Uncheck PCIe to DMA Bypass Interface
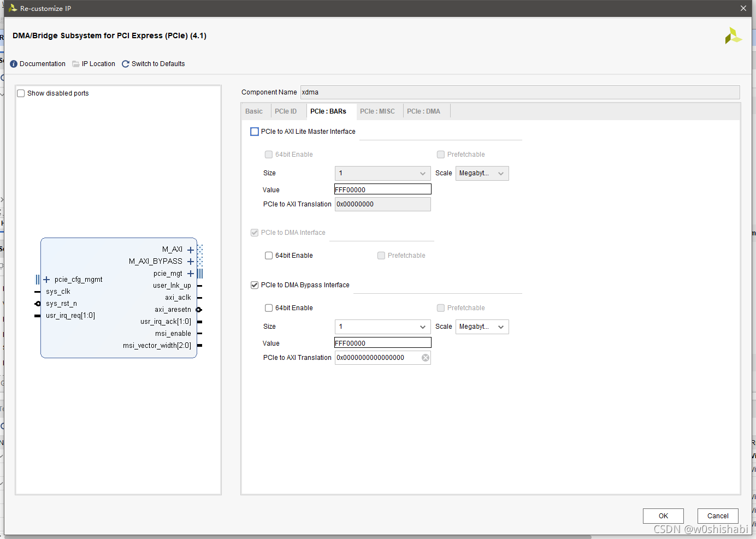The height and width of the screenshot is (539, 756). (255, 285)
